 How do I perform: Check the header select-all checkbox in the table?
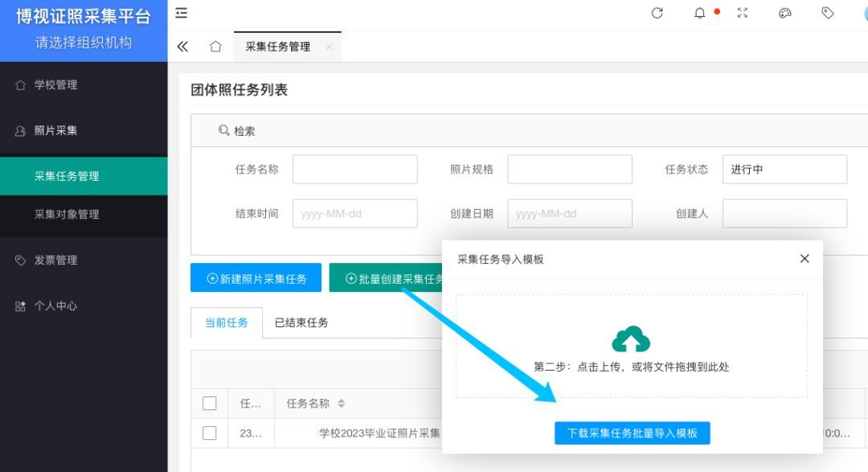pos(209,403)
